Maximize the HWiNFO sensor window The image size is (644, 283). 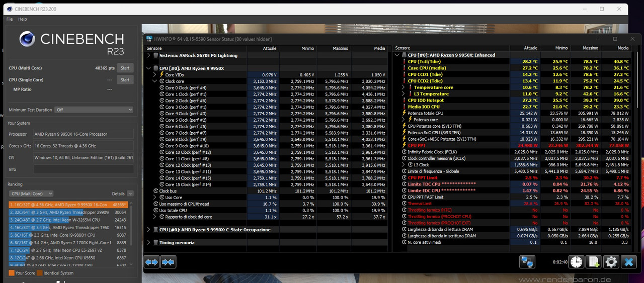click(615, 39)
